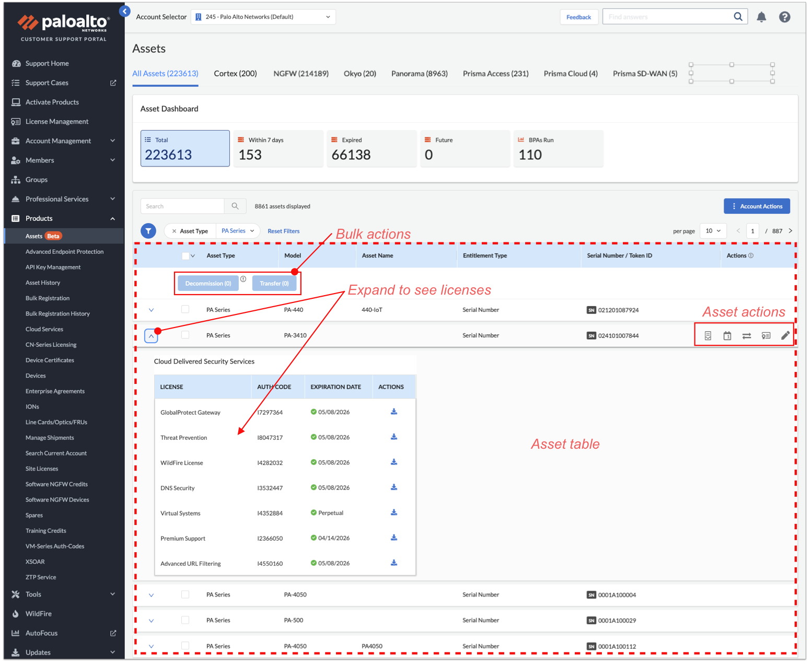Expand the PA-440 row to see licenses
The image size is (812, 665).
(x=151, y=310)
